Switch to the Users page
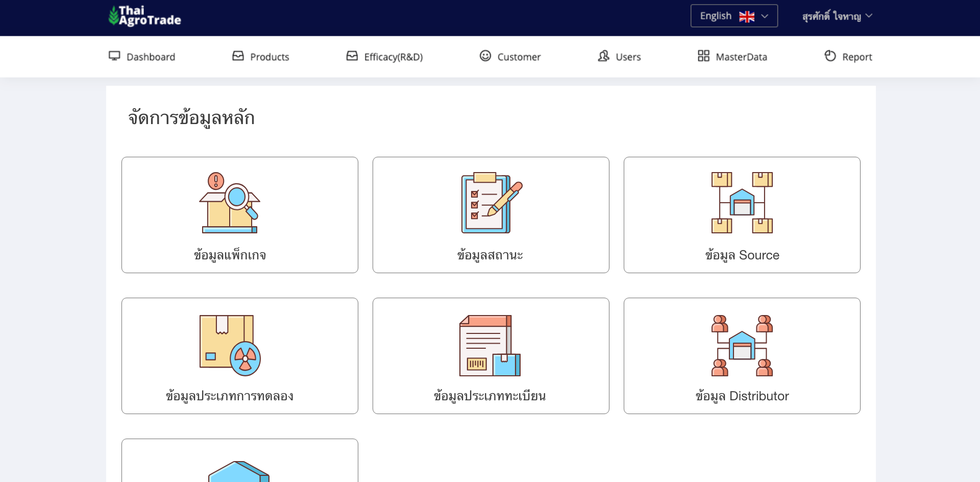This screenshot has height=482, width=980. tap(619, 57)
